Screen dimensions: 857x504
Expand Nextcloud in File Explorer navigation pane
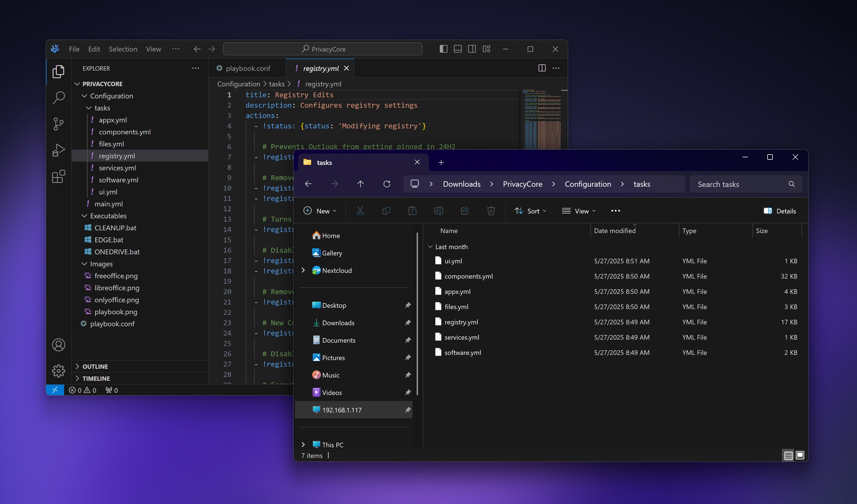pos(303,270)
